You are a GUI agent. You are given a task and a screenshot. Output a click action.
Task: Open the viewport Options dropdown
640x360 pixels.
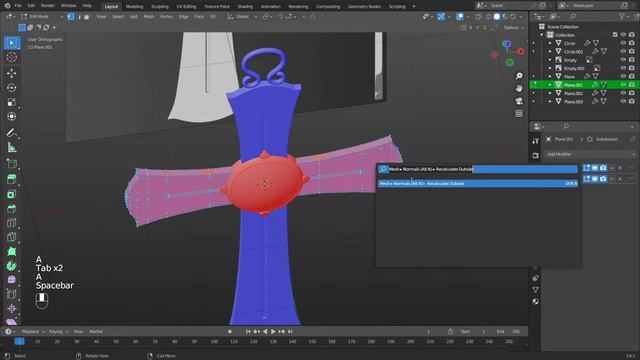[513, 27]
